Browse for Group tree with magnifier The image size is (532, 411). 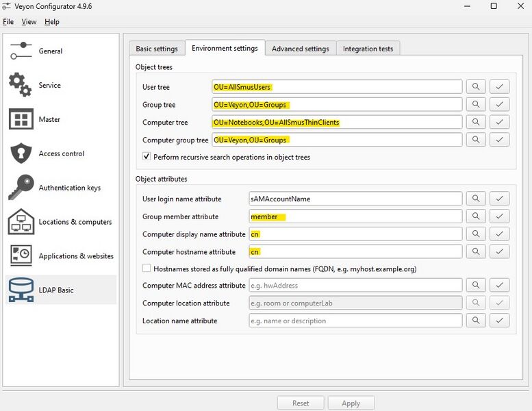(x=476, y=105)
